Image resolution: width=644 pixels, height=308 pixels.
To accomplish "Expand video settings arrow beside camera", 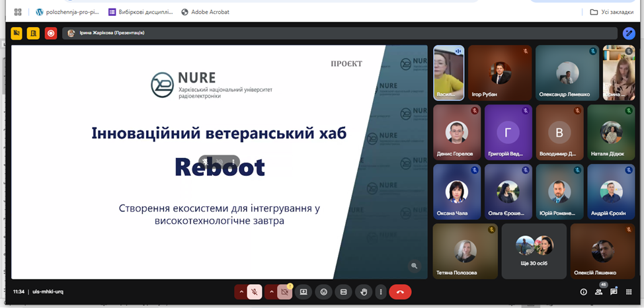I will point(271,292).
